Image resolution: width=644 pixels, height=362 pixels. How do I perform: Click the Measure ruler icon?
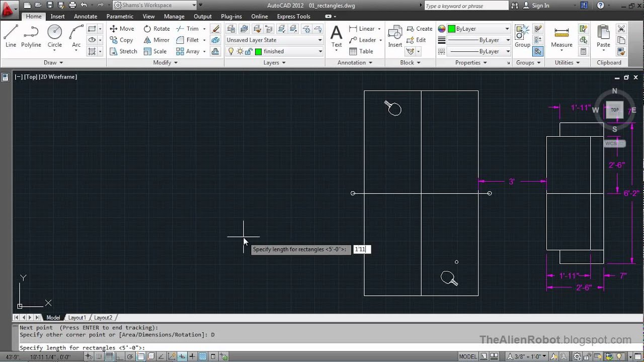click(x=561, y=36)
